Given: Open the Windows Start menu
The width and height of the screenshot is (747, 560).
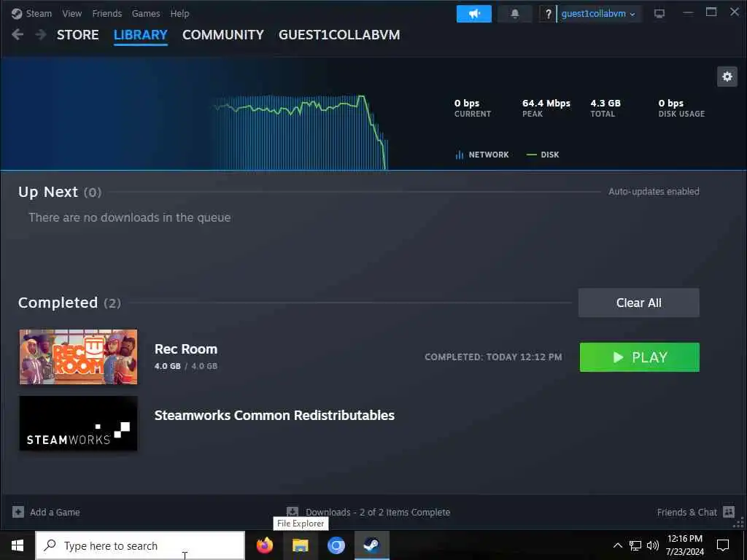Looking at the screenshot, I should click(x=18, y=545).
